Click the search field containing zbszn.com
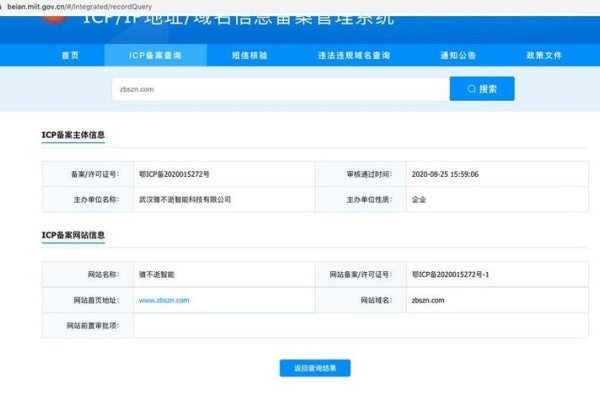Screen dimensions: 600x400 [x=280, y=89]
